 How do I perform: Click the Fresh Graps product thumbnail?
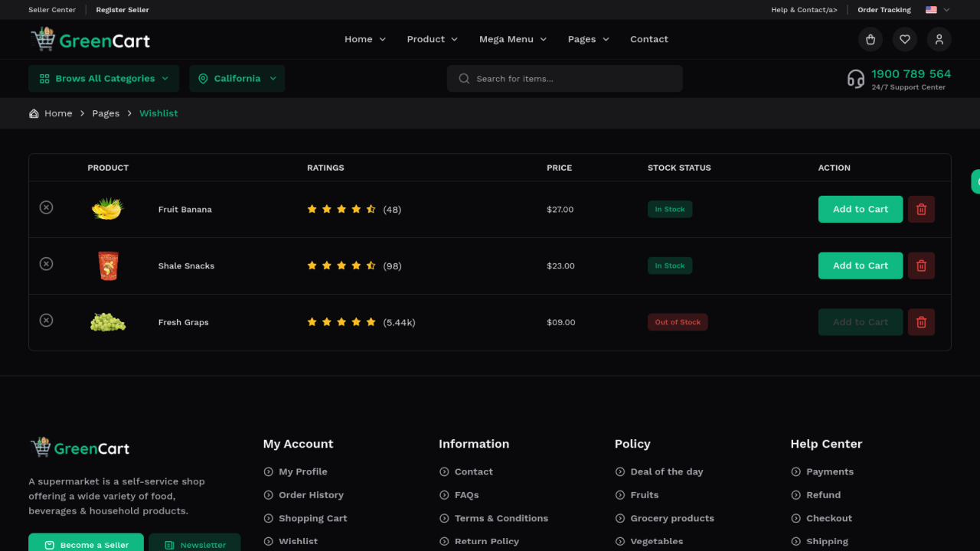coord(107,322)
